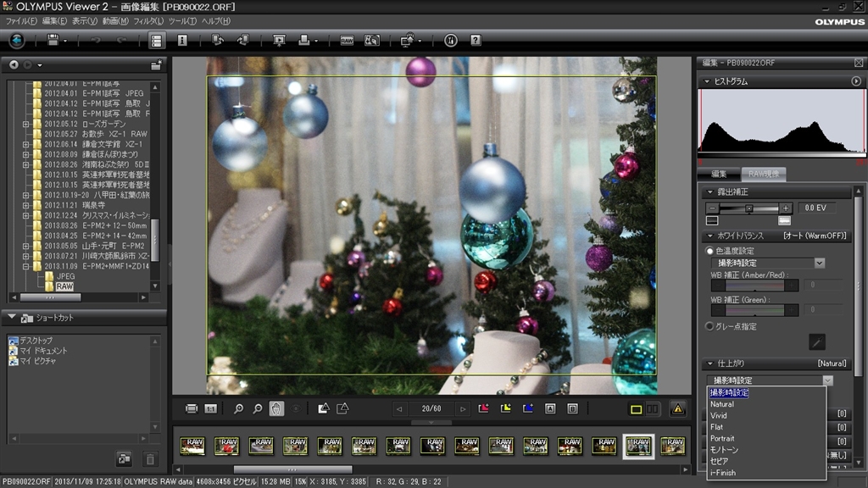
Task: Collapse the ホワイトバランス section
Action: (x=710, y=236)
